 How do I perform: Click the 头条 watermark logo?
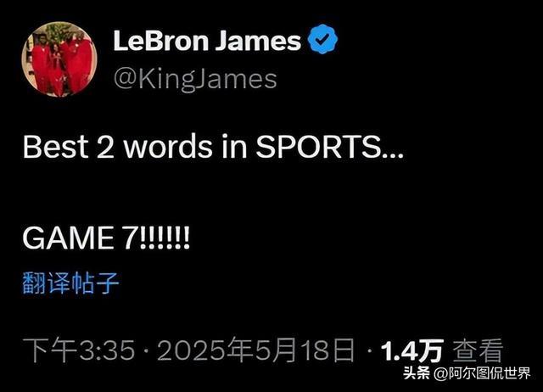tap(417, 373)
